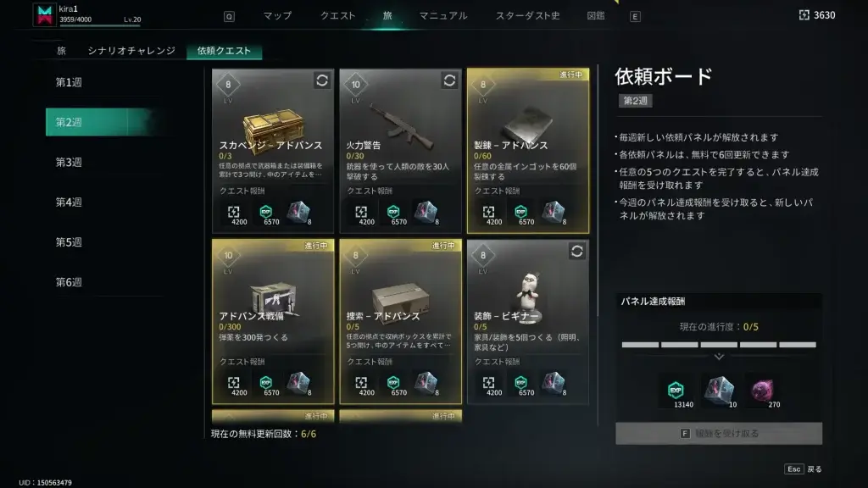Screen dimensions: 868x488
Task: Click the panel progress bar segments
Action: [x=719, y=345]
